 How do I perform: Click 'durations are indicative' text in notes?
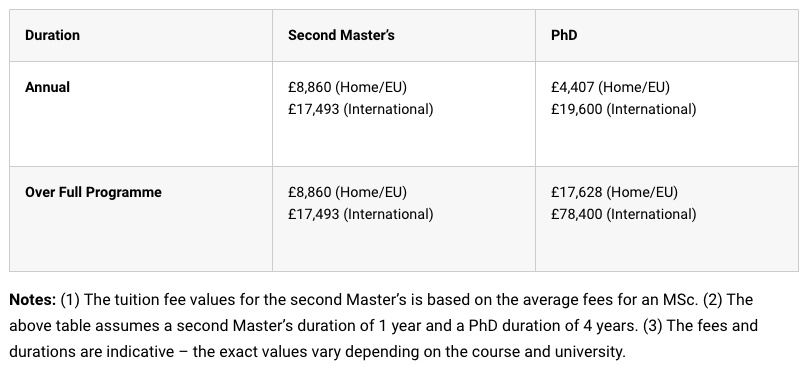point(92,352)
